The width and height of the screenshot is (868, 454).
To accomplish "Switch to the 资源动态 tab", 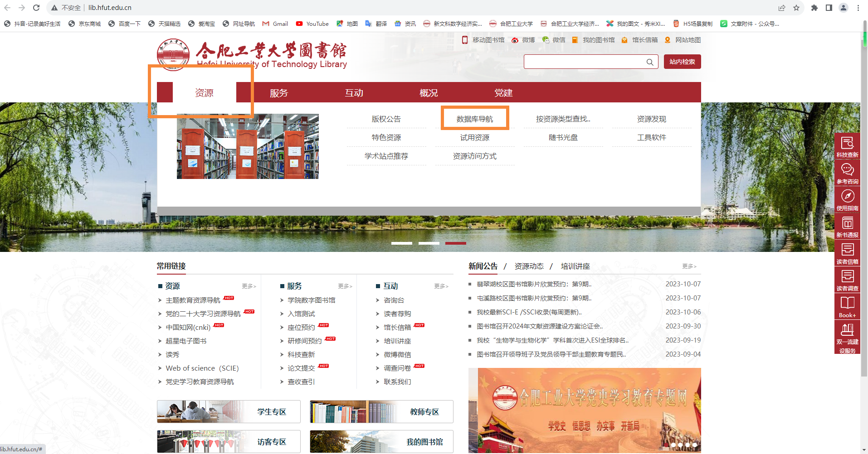I will coord(529,266).
